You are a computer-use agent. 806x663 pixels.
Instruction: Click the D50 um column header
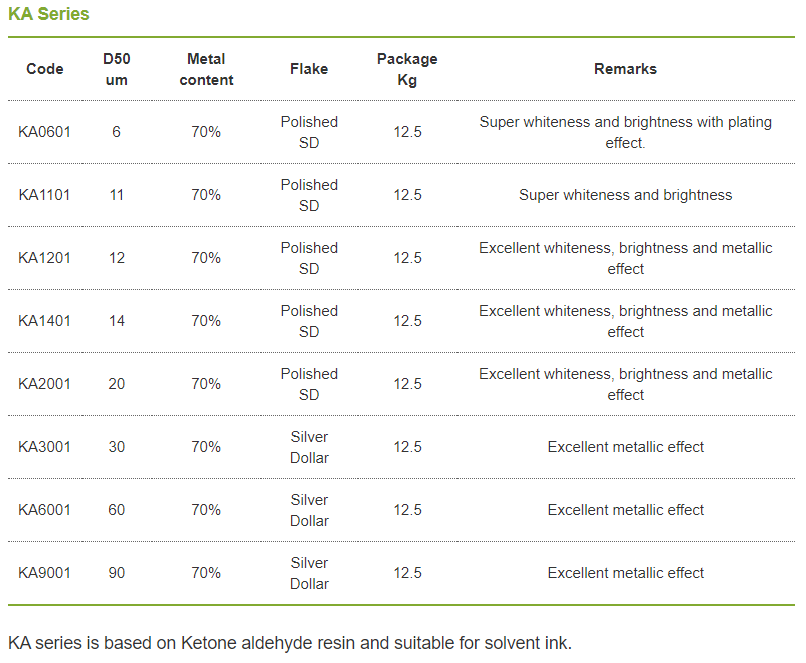pos(117,69)
